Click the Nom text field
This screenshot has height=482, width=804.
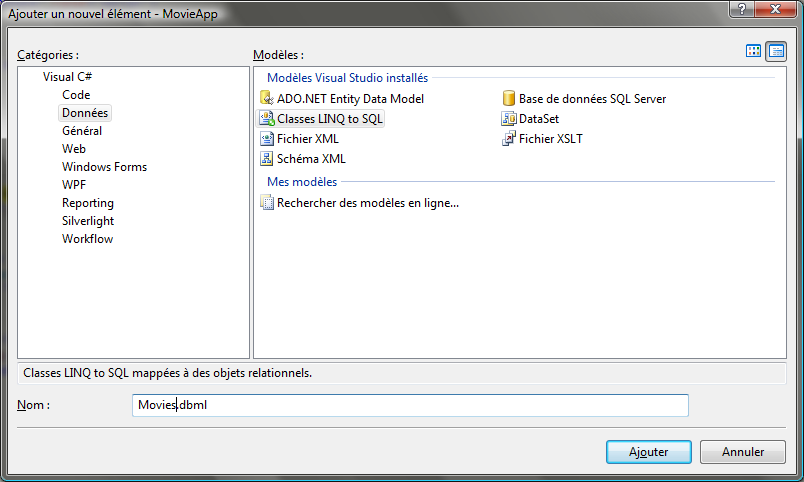[x=410, y=405]
